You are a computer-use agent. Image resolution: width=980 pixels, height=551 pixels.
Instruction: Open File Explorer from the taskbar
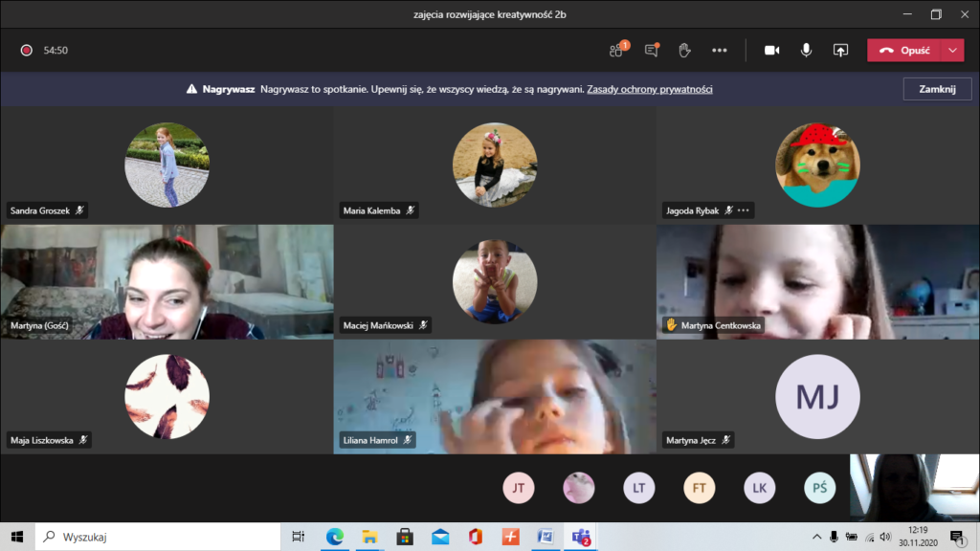click(369, 537)
